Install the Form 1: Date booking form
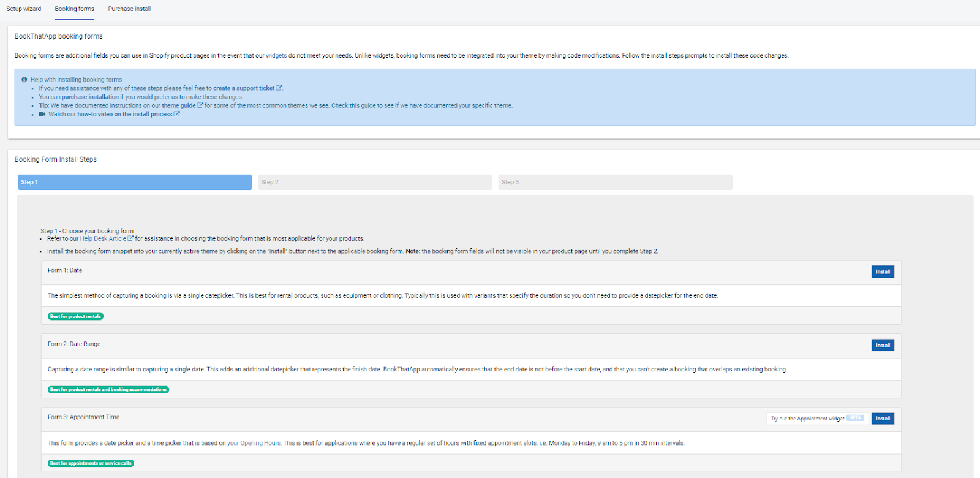The width and height of the screenshot is (980, 478). pyautogui.click(x=883, y=271)
